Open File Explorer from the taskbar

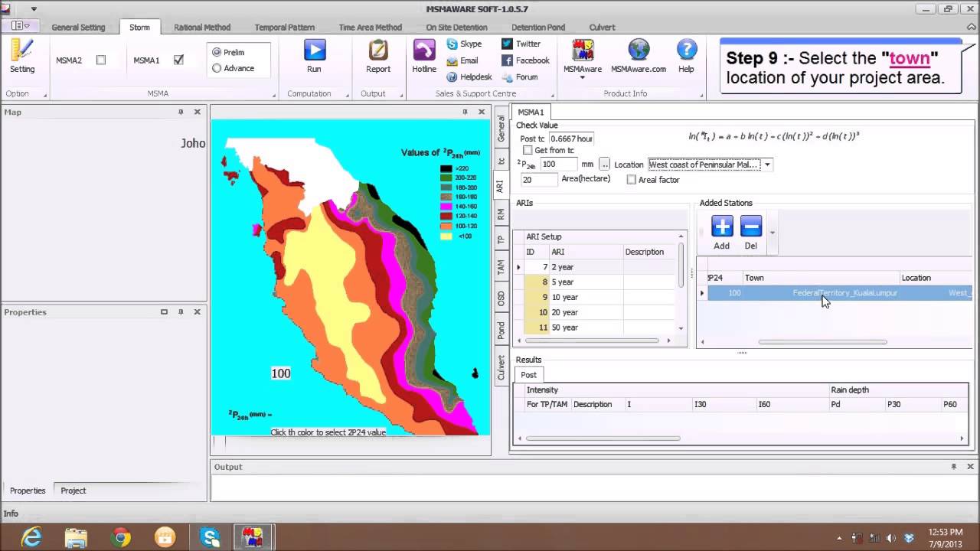[x=76, y=538]
